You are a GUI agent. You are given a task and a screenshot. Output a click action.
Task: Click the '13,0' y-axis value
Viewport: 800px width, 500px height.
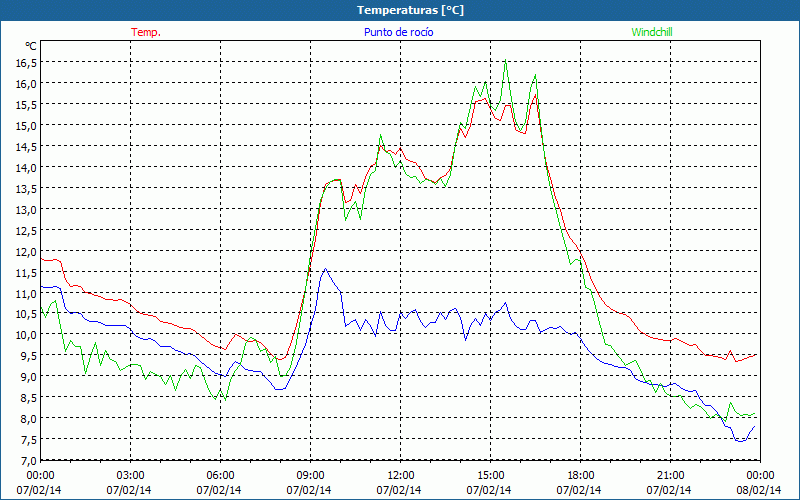tap(27, 209)
